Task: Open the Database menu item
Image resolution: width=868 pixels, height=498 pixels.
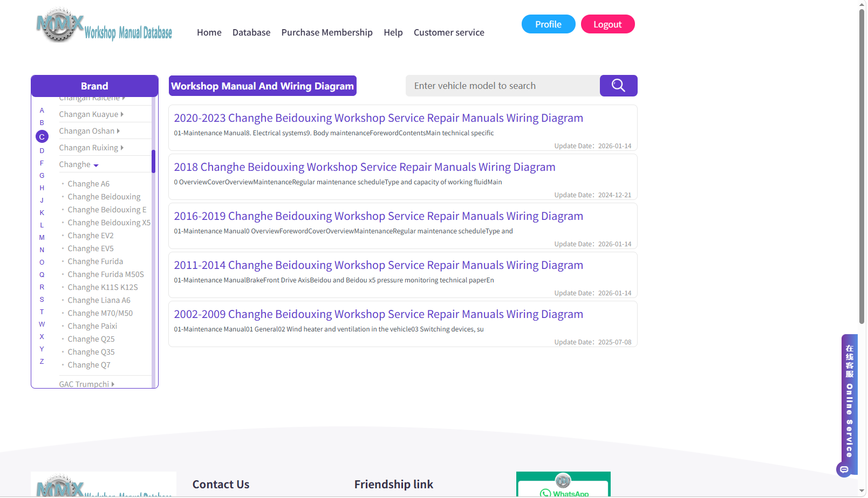Action: click(x=251, y=32)
